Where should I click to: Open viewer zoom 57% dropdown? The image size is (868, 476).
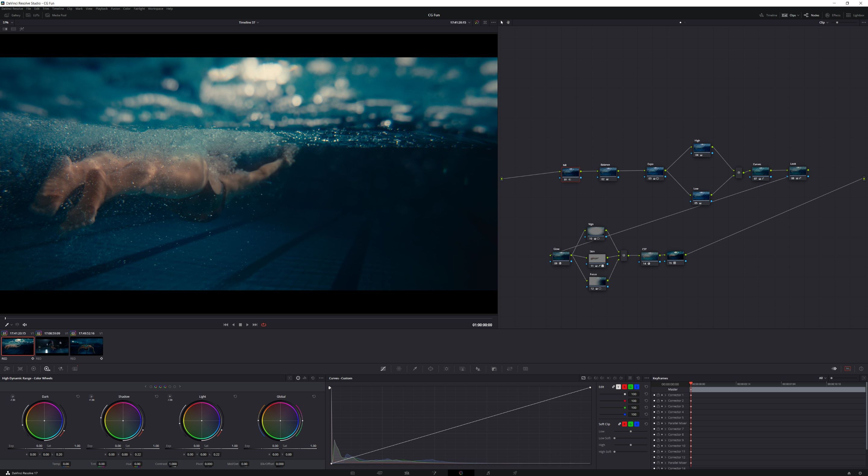8,23
